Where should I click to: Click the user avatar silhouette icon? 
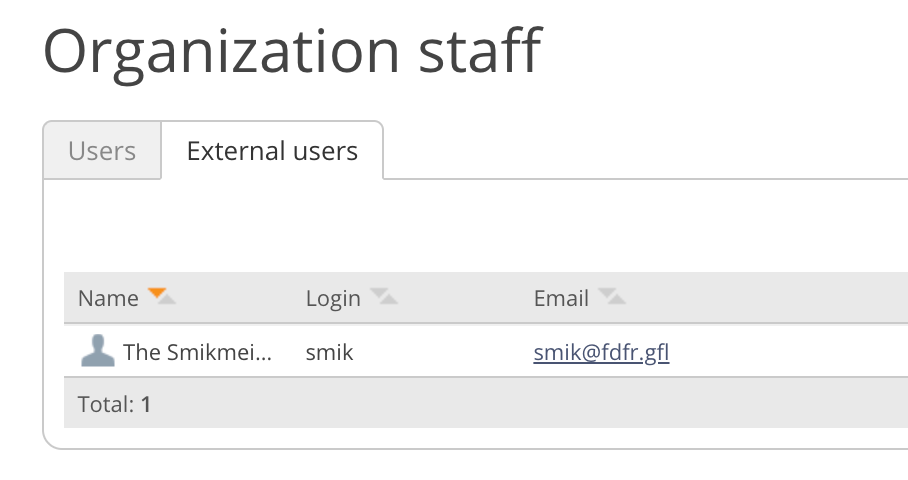[x=97, y=351]
